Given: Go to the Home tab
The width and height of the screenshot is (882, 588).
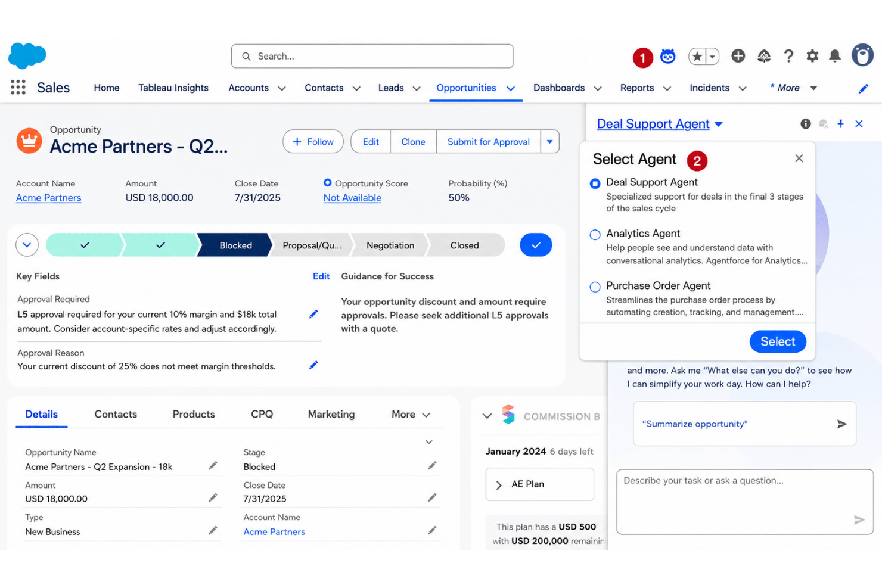Looking at the screenshot, I should 107,88.
